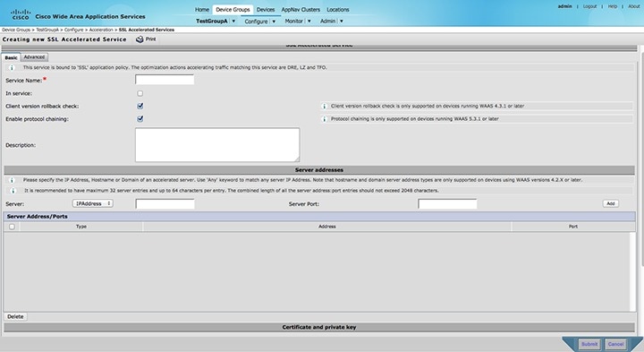Open the Devices tab

[x=266, y=10]
